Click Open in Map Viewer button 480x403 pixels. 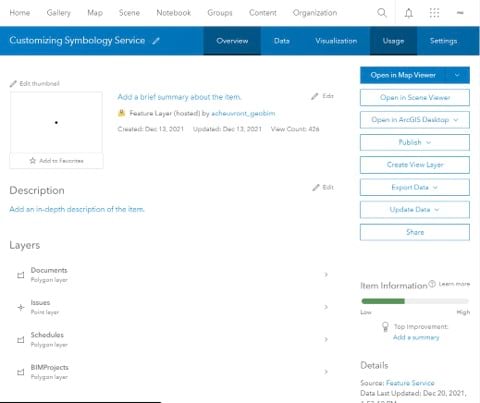(403, 75)
